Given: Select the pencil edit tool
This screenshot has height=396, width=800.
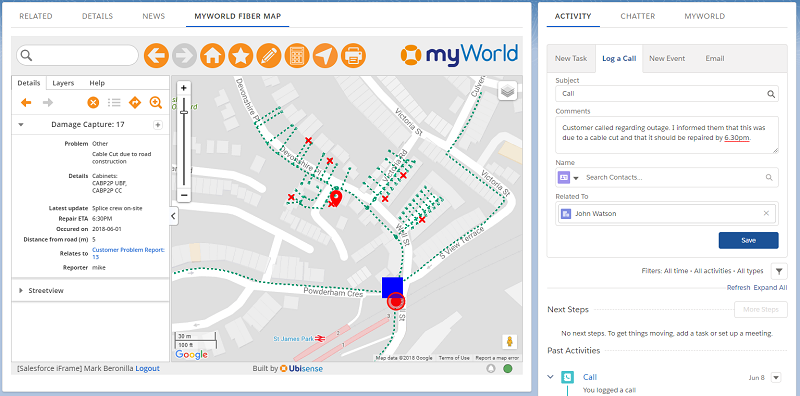Looking at the screenshot, I should 268,56.
